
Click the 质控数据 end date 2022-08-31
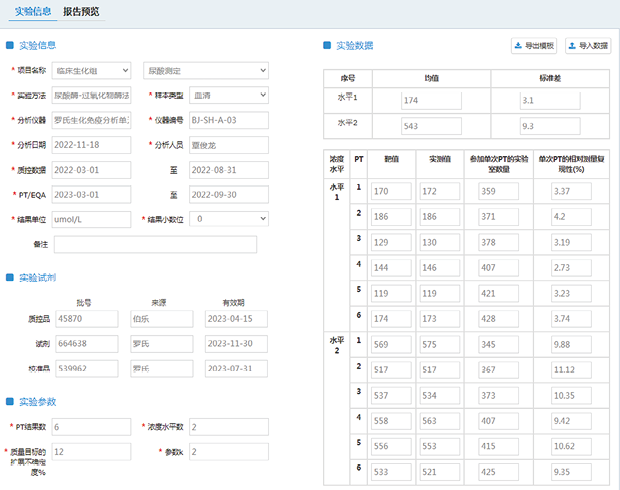[229, 170]
